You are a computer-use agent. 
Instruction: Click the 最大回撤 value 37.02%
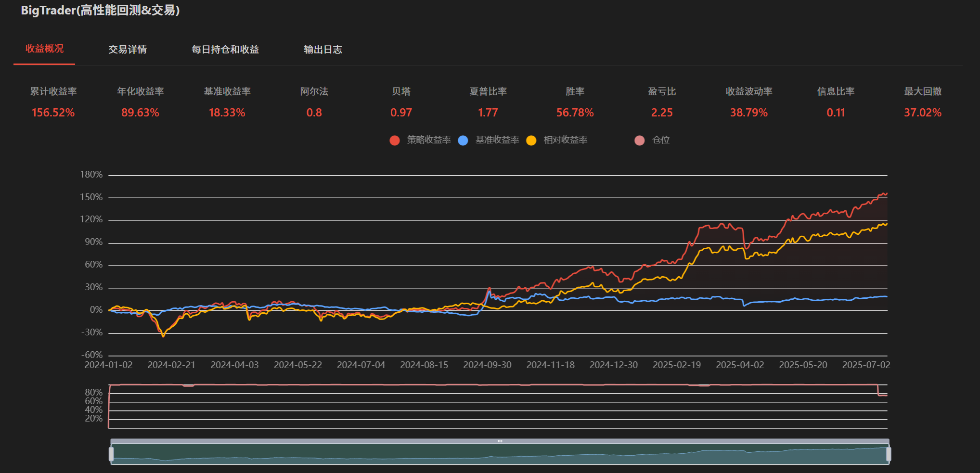coord(922,113)
